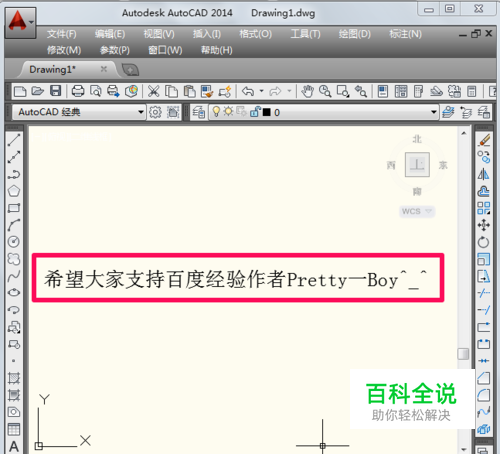Paste with the Paste icon
The width and height of the screenshot is (500, 454).
coord(189,91)
